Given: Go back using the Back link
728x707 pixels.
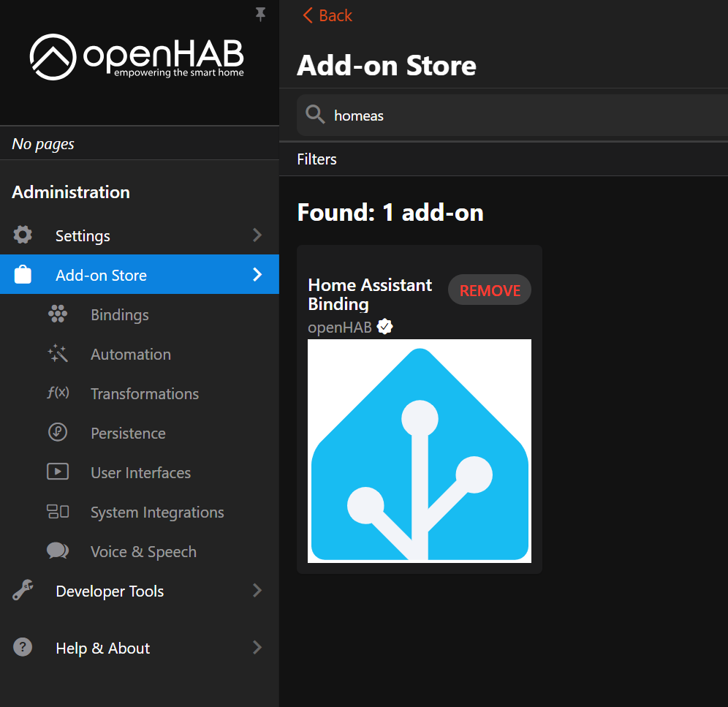Looking at the screenshot, I should tap(327, 15).
